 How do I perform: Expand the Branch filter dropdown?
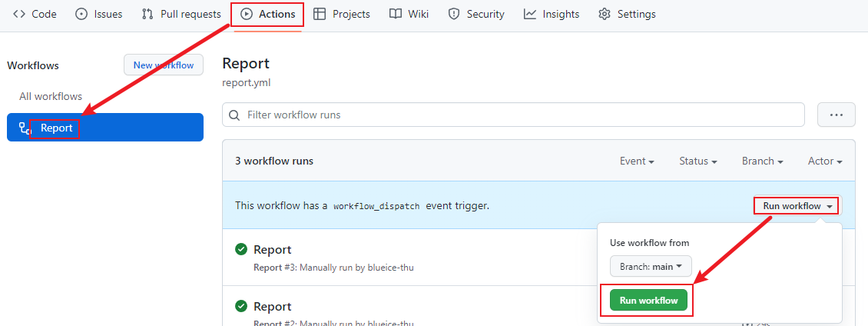[x=762, y=161]
